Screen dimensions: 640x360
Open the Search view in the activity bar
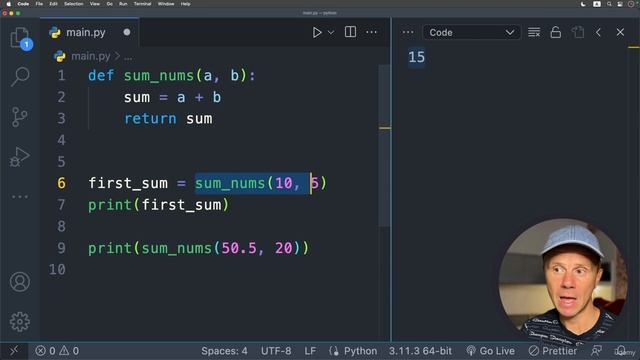click(20, 77)
